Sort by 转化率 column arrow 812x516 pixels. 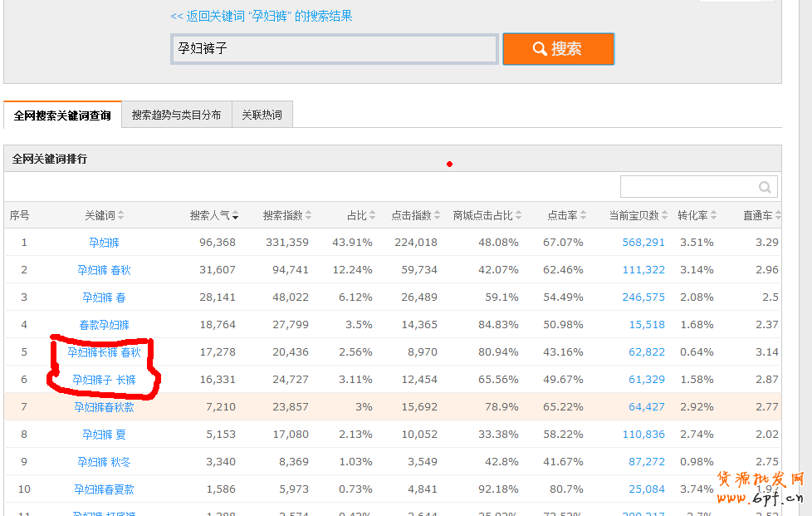pos(714,216)
